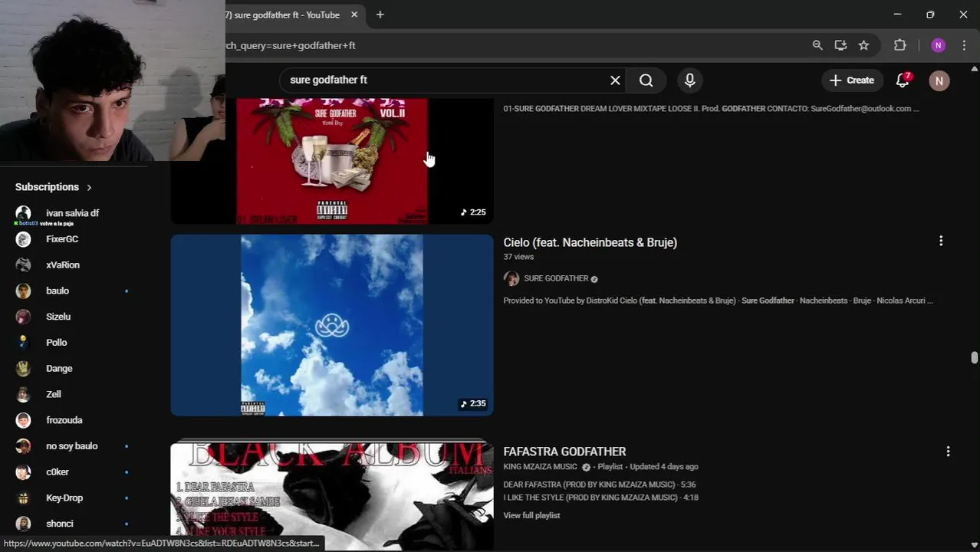Screen dimensions: 980x552
Task: Open Cielo (feat. Nacheinbeats & Bruje) title
Action: [x=590, y=242]
